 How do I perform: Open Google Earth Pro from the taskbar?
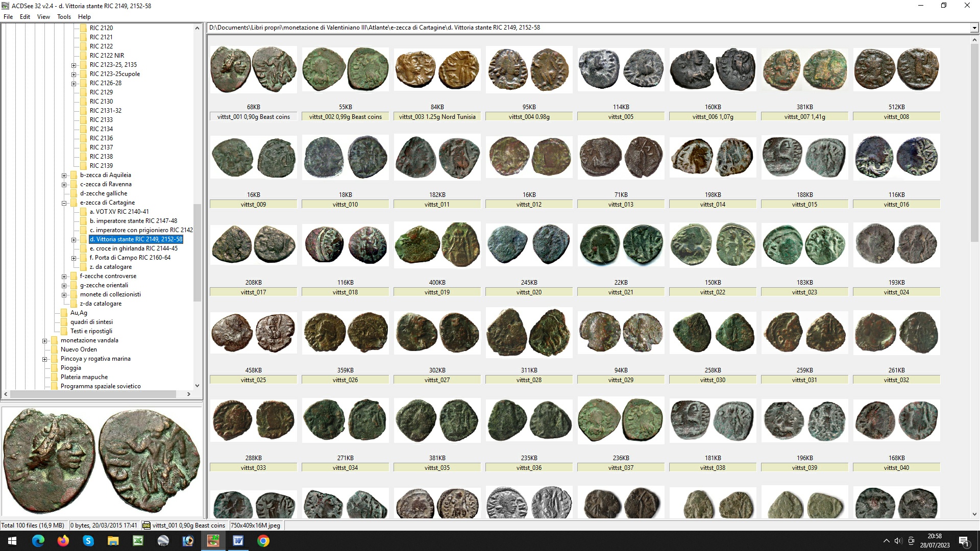pyautogui.click(x=163, y=541)
